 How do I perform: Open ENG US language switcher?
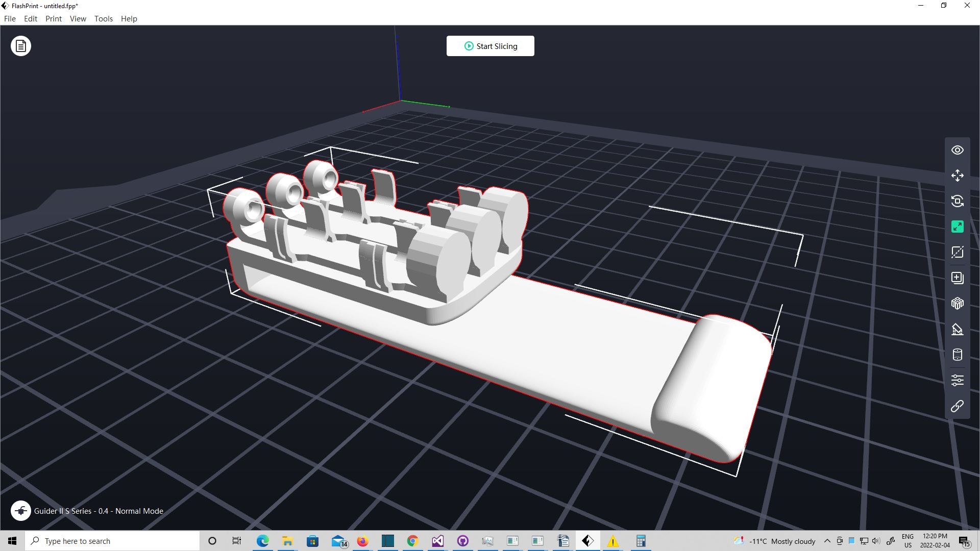[x=908, y=541]
